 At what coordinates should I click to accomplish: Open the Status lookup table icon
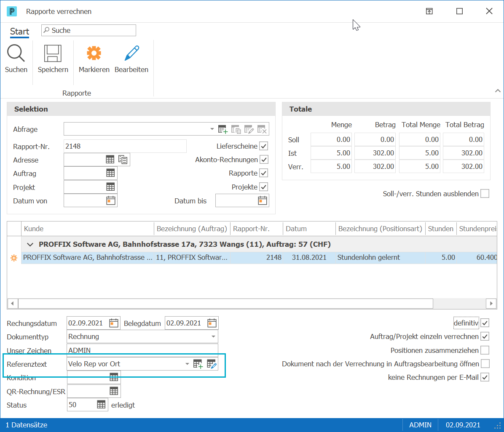point(101,405)
